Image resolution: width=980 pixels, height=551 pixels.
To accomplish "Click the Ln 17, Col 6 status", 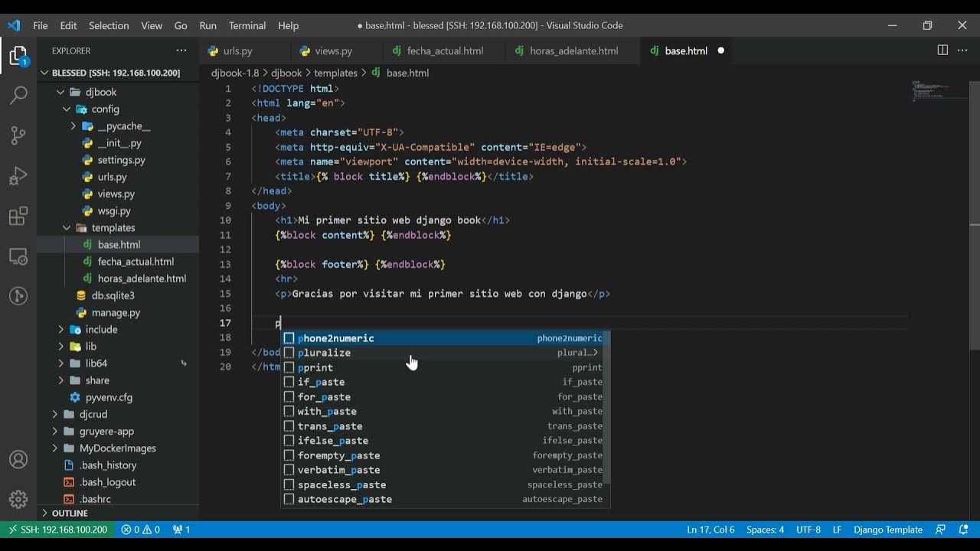I will tap(710, 530).
